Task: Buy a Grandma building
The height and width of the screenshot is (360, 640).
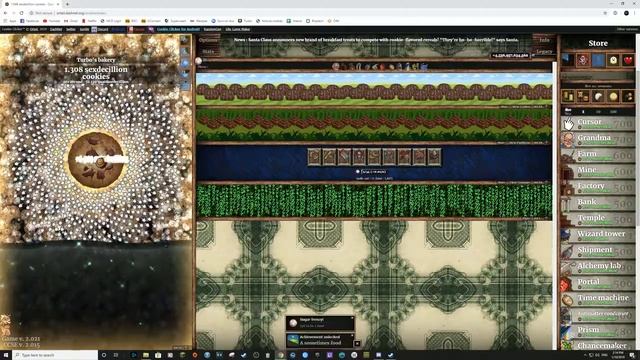Action: 598,139
